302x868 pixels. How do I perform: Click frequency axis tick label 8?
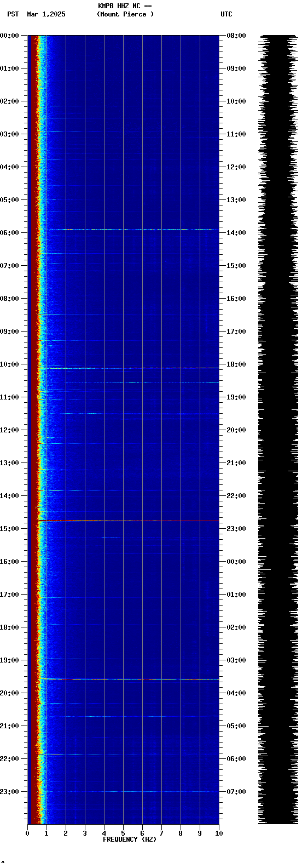point(181,833)
